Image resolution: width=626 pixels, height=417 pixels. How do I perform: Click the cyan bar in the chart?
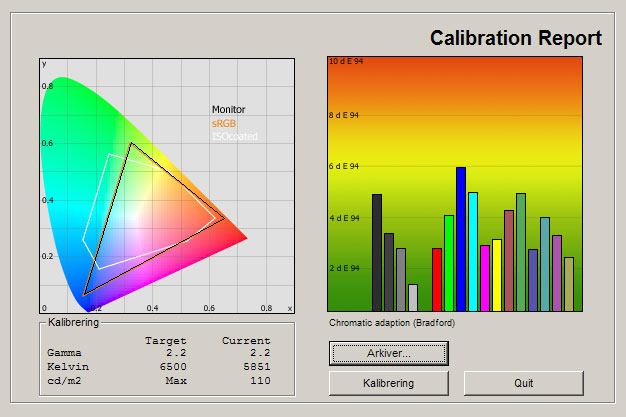(x=473, y=251)
